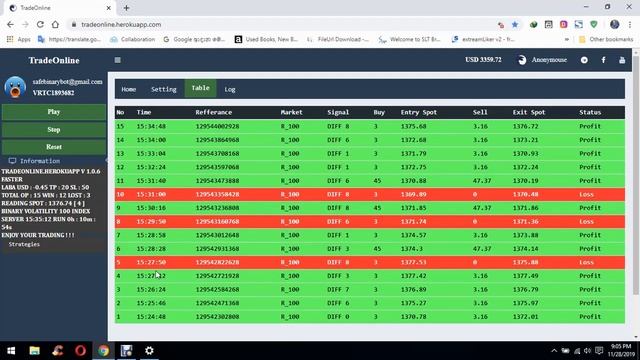The height and width of the screenshot is (360, 640).
Task: Open the Windows Start menu
Action: [11, 351]
